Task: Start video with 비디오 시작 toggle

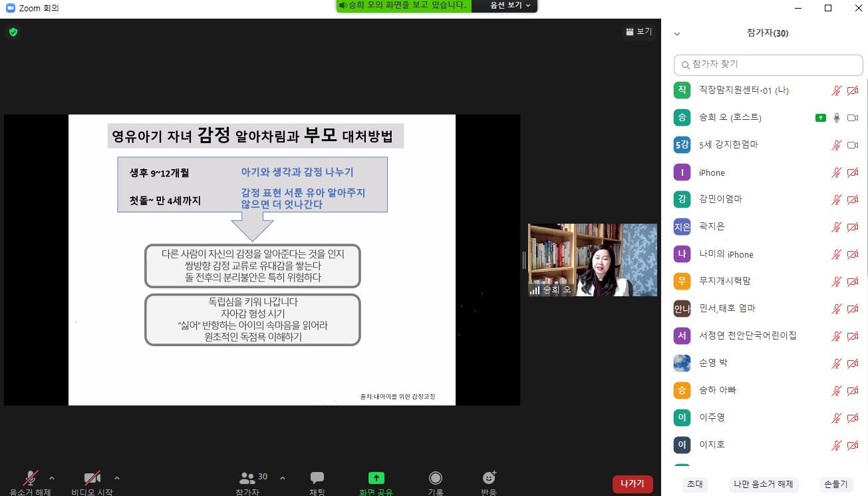Action: tap(92, 479)
